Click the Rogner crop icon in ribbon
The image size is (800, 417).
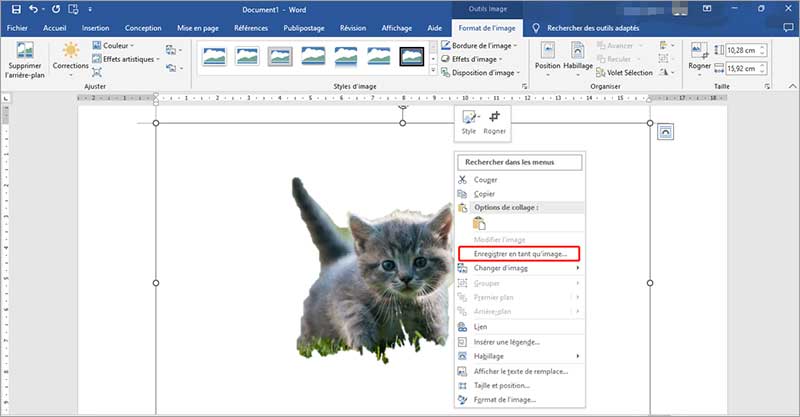pos(700,54)
